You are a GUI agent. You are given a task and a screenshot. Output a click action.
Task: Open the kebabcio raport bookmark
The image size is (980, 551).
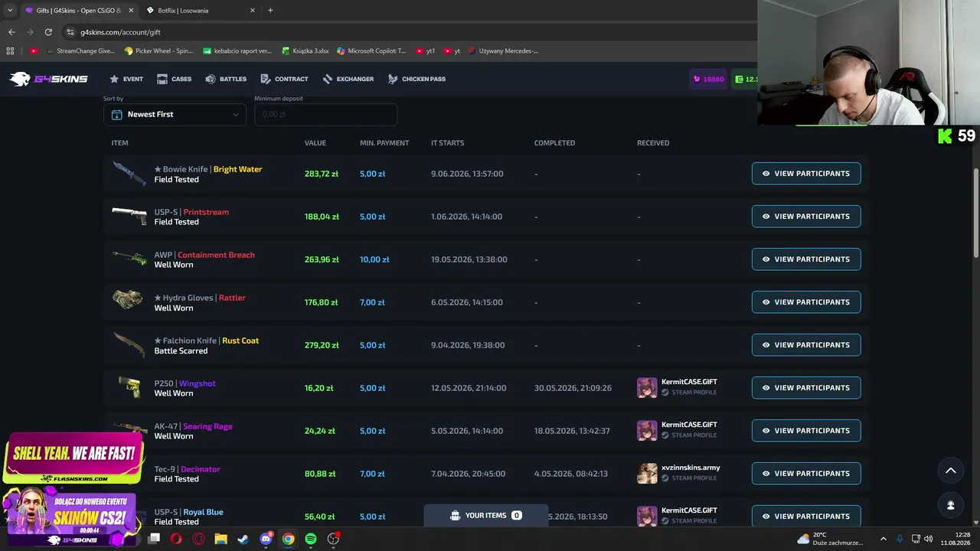point(237,51)
